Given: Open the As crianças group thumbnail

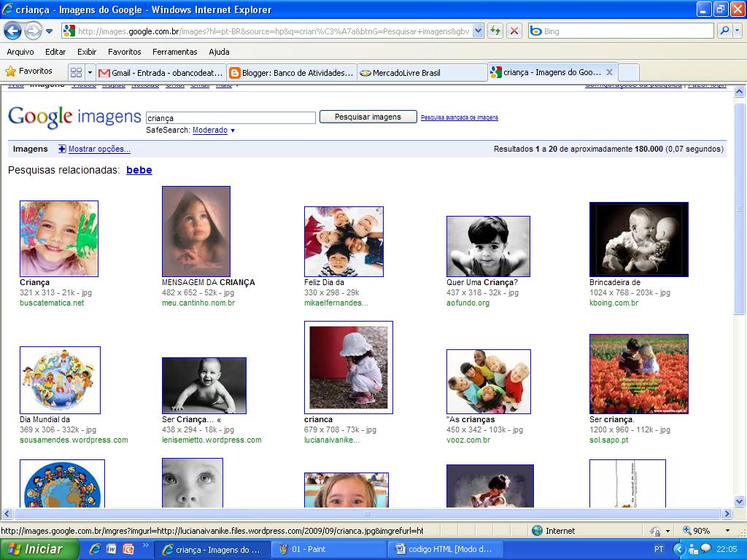Looking at the screenshot, I should click(x=489, y=381).
